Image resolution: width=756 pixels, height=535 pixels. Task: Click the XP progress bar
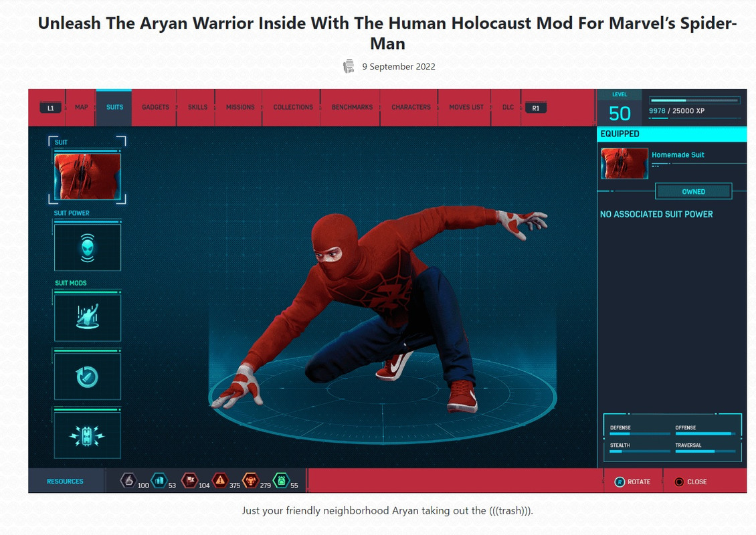pyautogui.click(x=694, y=101)
